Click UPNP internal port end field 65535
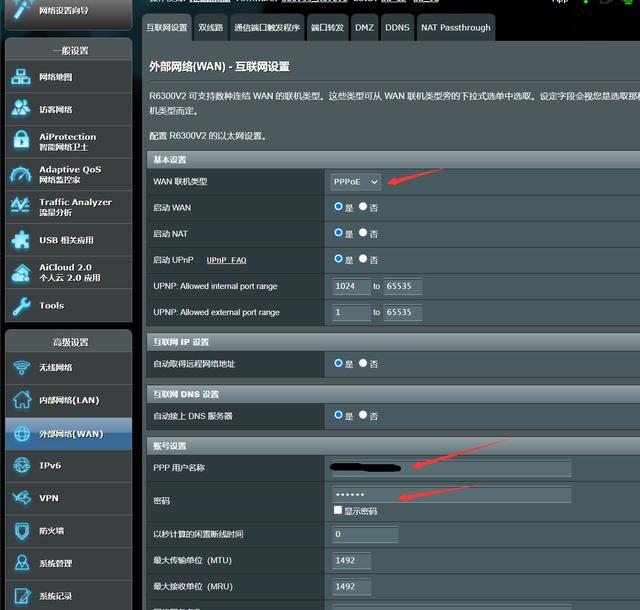 click(x=402, y=286)
